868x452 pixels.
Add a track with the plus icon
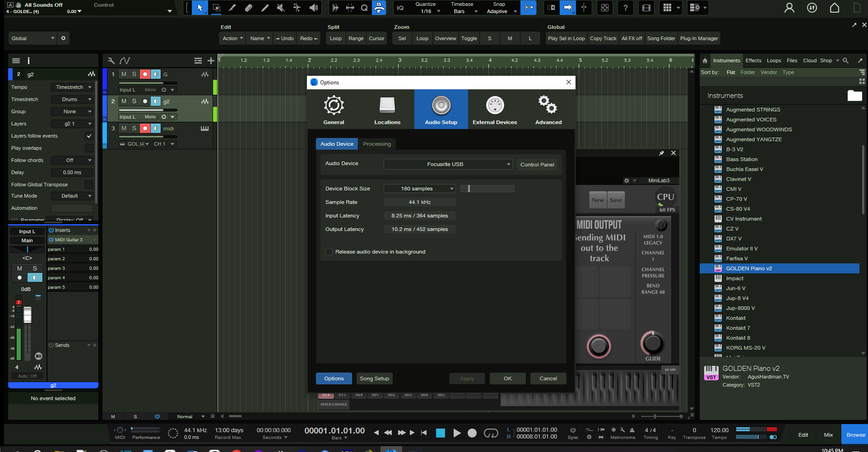[x=211, y=60]
